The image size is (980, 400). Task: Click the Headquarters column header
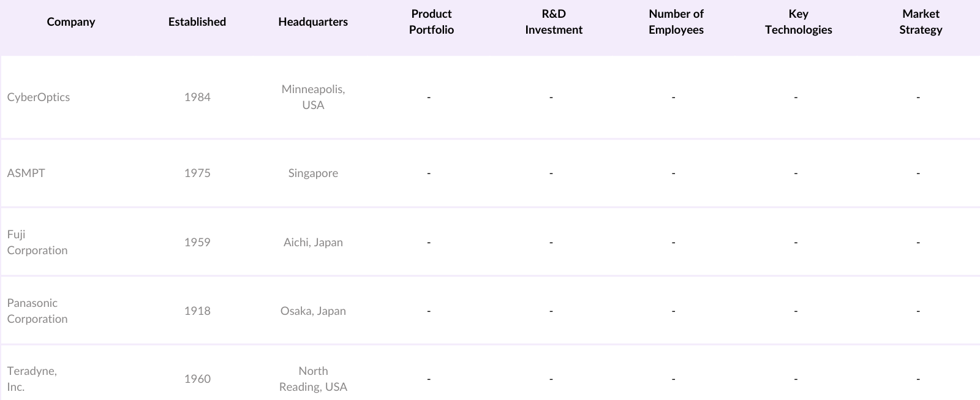pyautogui.click(x=313, y=22)
